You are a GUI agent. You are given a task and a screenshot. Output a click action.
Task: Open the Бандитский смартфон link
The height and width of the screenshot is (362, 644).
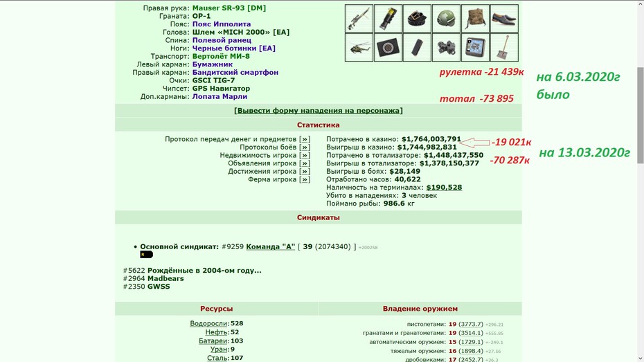235,72
